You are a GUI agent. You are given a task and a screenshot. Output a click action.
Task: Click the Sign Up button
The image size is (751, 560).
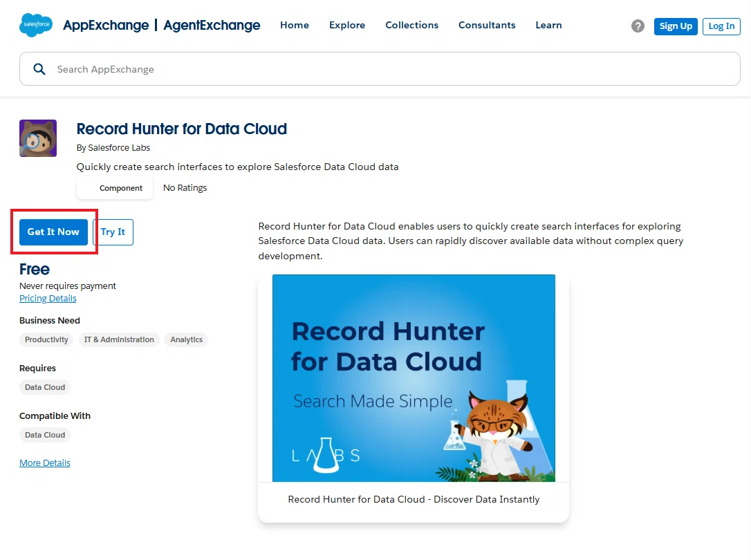(676, 26)
